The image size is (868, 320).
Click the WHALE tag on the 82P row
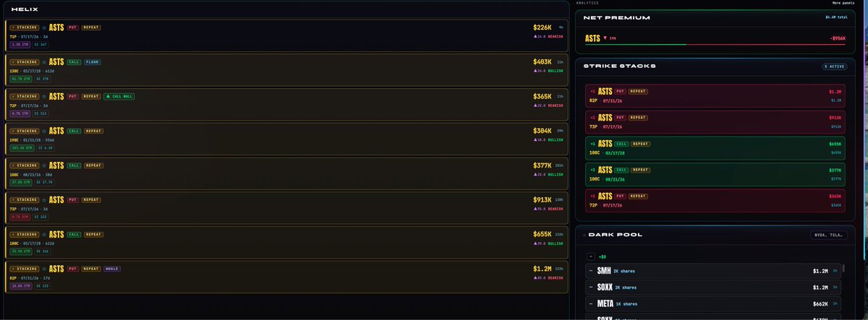click(112, 269)
